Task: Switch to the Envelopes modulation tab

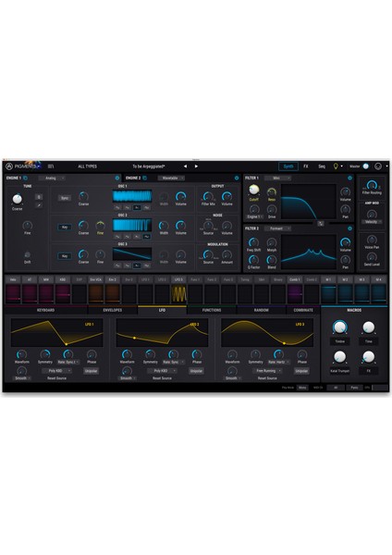Action: [x=113, y=310]
